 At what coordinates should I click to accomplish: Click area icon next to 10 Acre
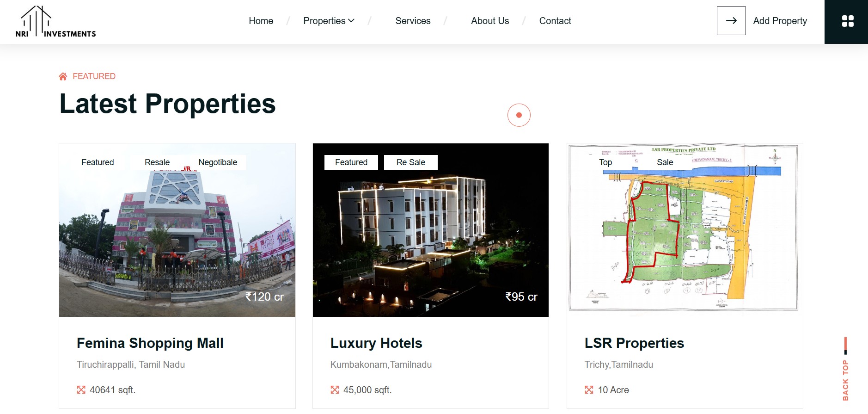pyautogui.click(x=589, y=390)
